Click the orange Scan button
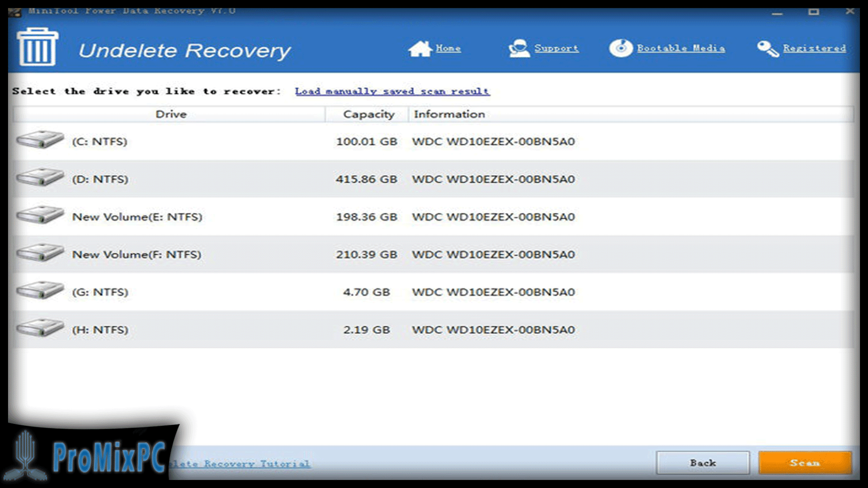 click(805, 463)
